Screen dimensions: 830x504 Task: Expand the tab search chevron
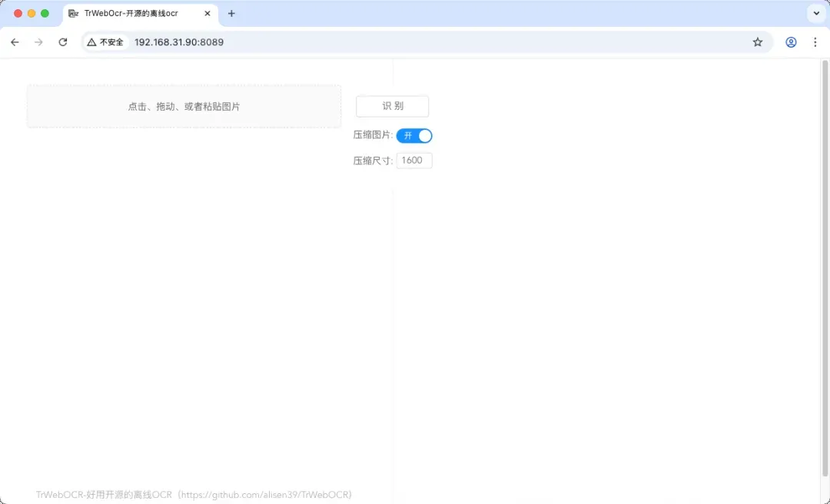(x=815, y=14)
